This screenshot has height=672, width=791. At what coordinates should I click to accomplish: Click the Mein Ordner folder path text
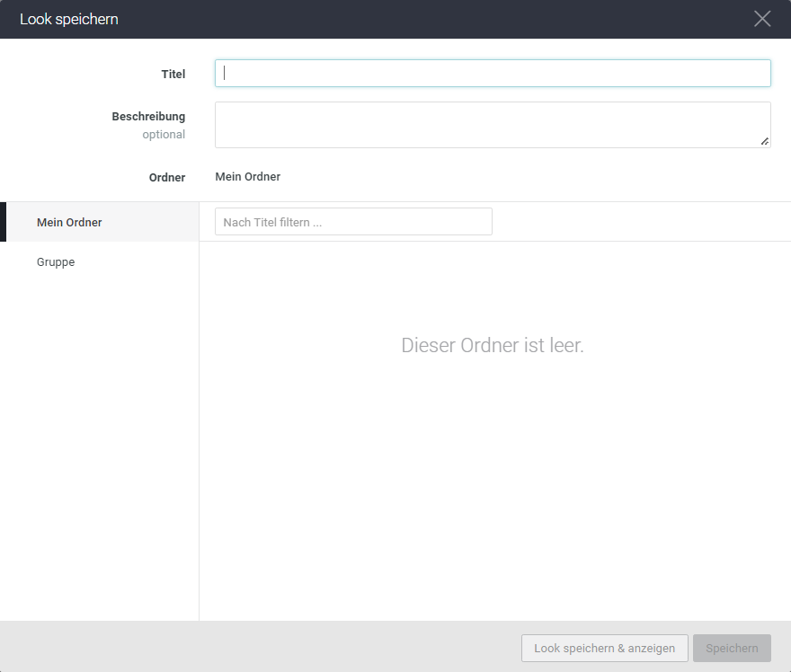(x=248, y=176)
